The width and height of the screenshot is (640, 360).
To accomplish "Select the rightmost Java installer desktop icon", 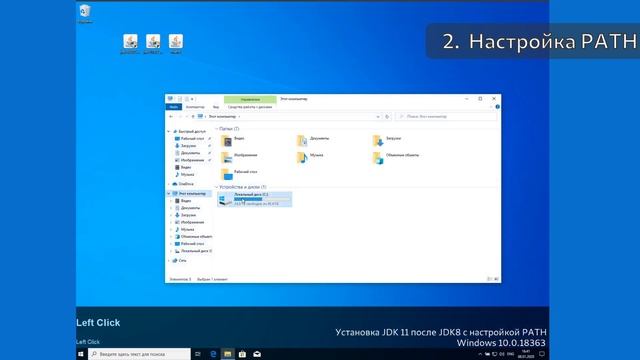I will (x=176, y=44).
